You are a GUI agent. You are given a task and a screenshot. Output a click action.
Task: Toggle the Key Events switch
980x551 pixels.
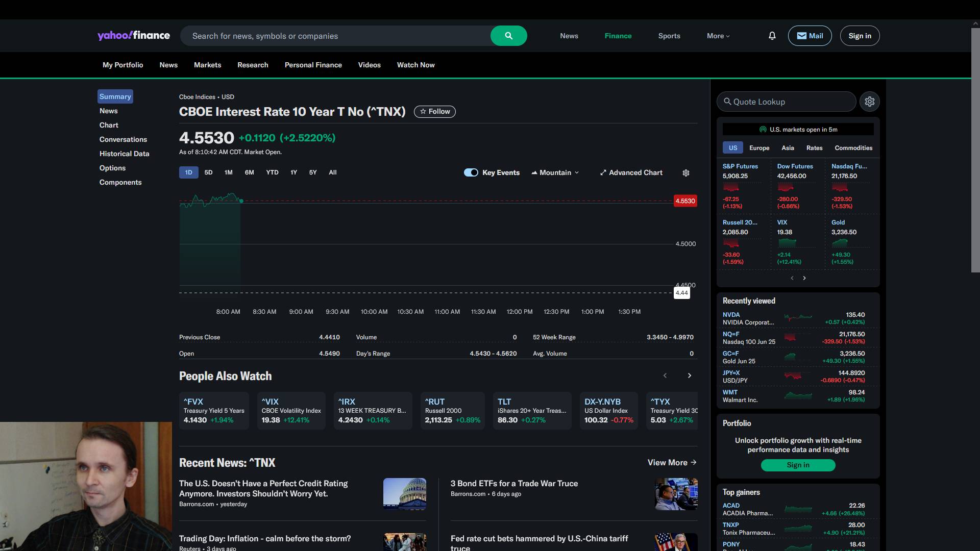click(x=471, y=172)
